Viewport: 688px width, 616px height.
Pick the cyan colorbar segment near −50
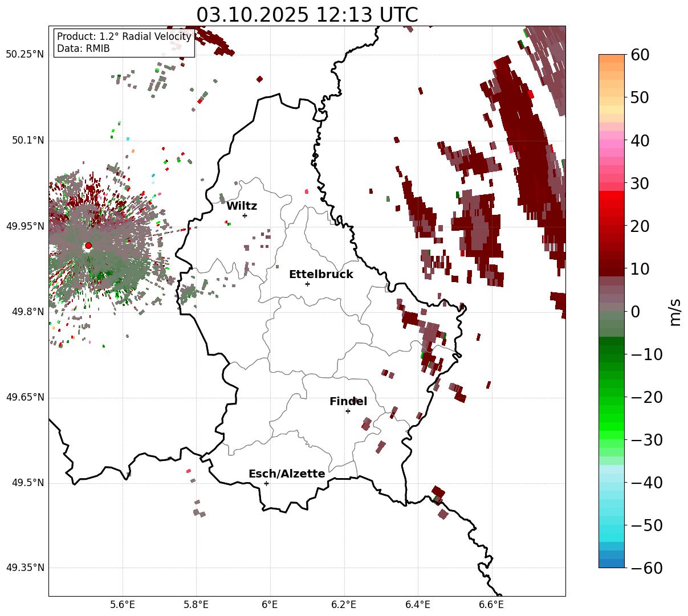point(612,529)
